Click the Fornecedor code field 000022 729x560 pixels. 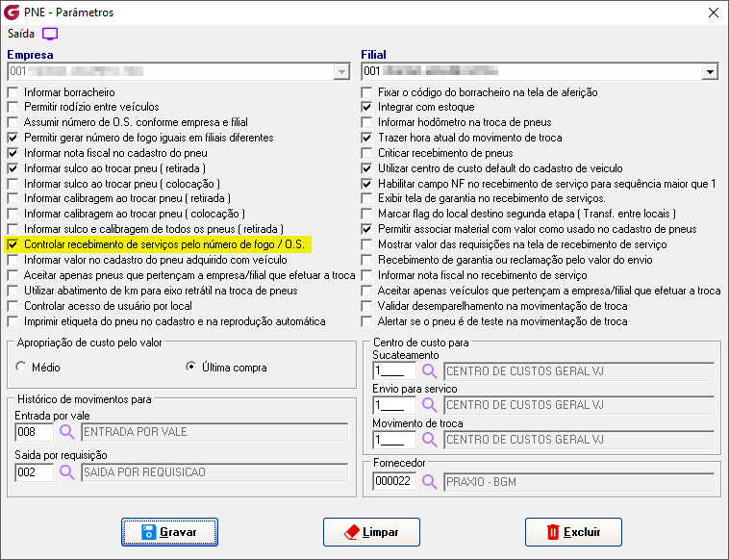394,481
